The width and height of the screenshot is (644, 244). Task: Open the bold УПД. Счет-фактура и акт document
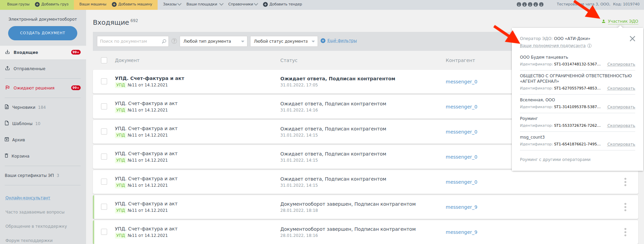click(149, 78)
